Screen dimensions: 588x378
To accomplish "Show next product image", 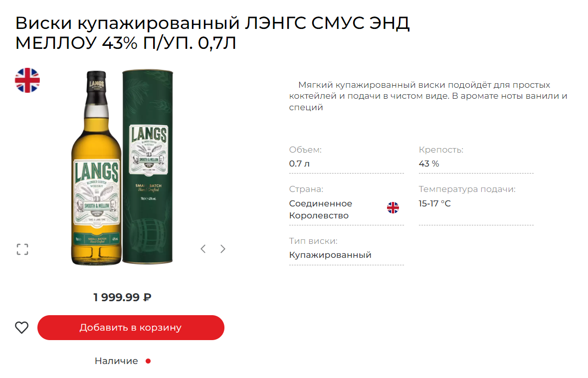I will point(223,249).
